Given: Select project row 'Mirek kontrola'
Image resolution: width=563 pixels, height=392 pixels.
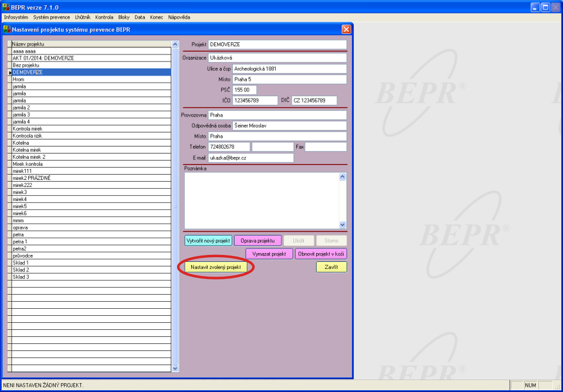Looking at the screenshot, I should click(x=91, y=164).
